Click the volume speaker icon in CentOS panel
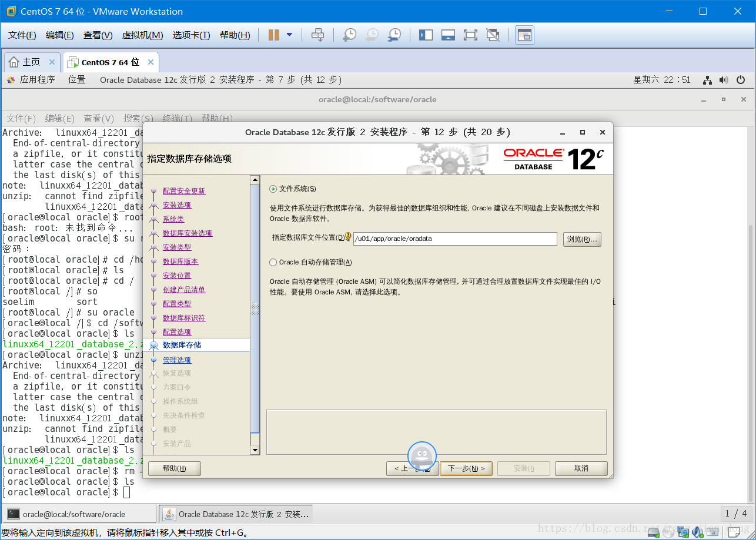Image resolution: width=756 pixels, height=540 pixels. tap(724, 80)
